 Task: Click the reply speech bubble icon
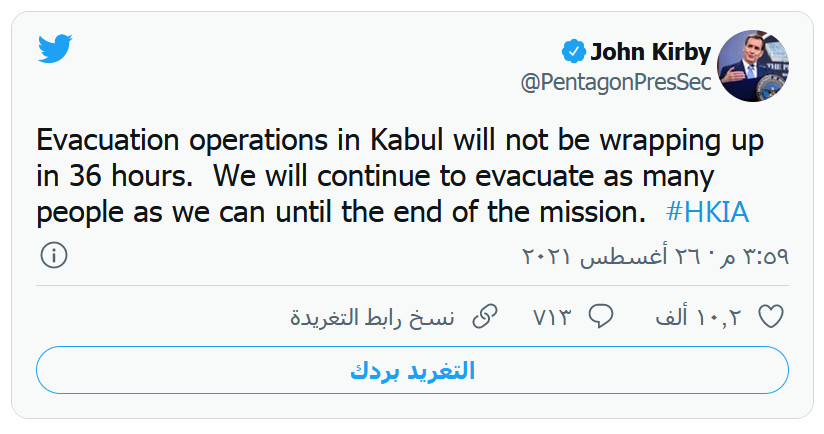pos(600,317)
